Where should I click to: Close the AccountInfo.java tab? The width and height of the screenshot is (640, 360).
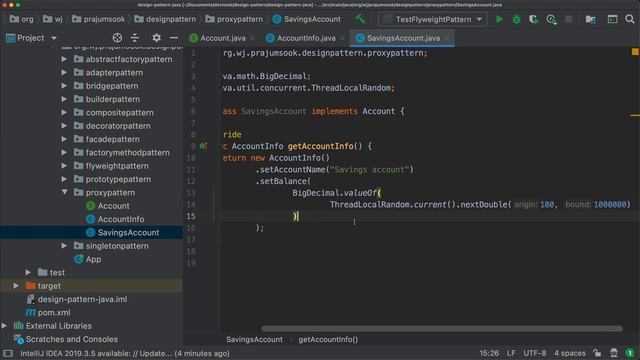(x=342, y=38)
